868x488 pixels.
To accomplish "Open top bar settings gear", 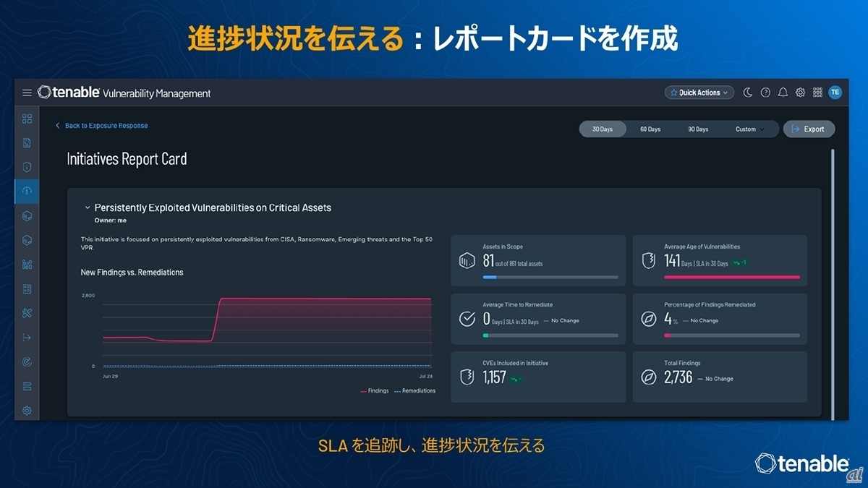I will point(800,93).
